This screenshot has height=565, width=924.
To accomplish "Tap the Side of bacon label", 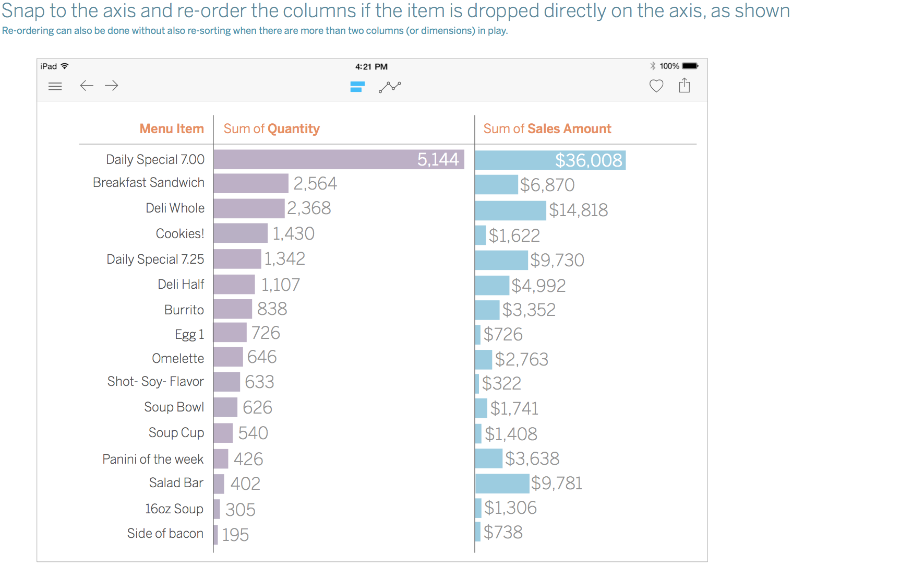I will pos(165,533).
